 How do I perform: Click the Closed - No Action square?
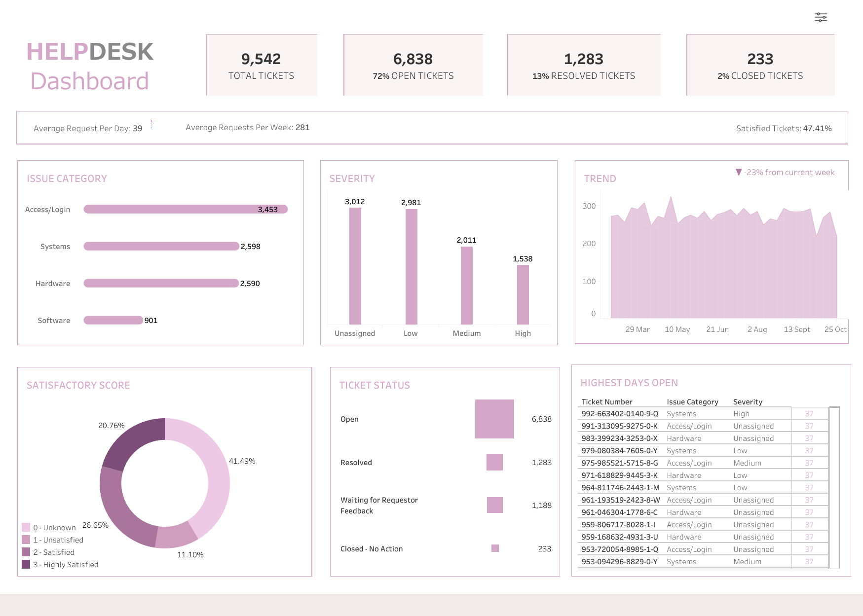point(495,548)
